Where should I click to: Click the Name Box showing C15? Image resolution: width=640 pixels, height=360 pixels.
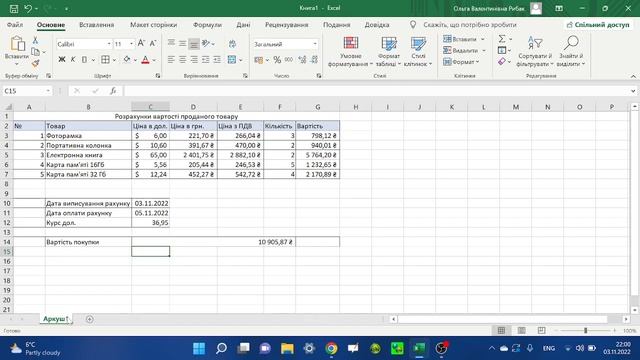pyautogui.click(x=27, y=91)
